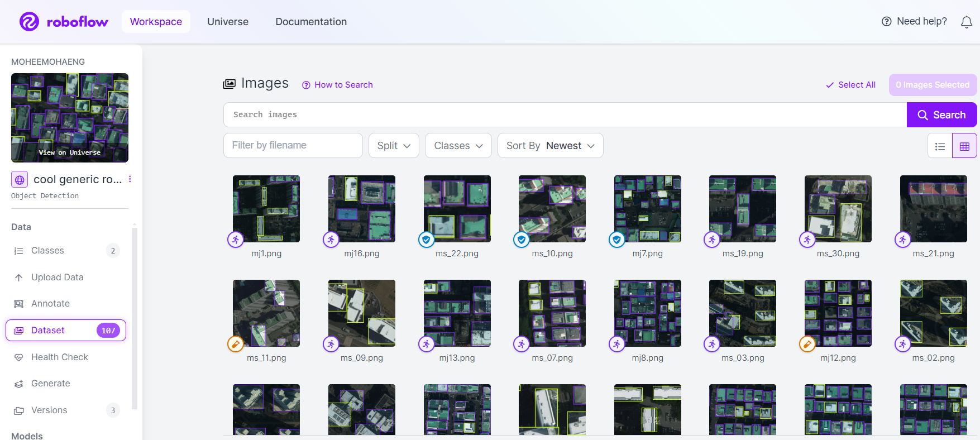The height and width of the screenshot is (440, 980).
Task: Open Upload Data in the sidebar
Action: pos(66,278)
